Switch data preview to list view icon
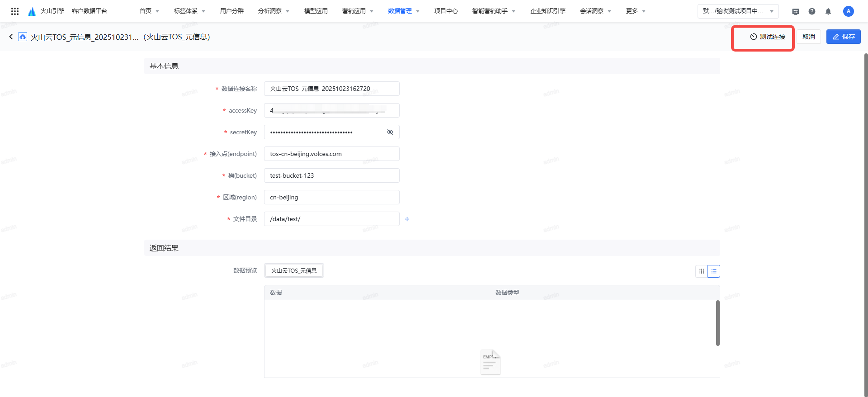Screen dimensions: 868x397 point(714,271)
